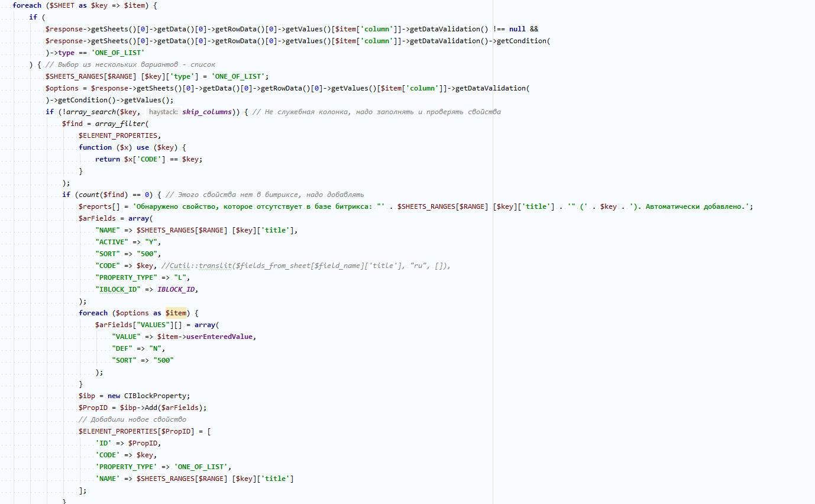Click the comment 'Добавили новое свойство'
The height and width of the screenshot is (504, 815).
132,419
